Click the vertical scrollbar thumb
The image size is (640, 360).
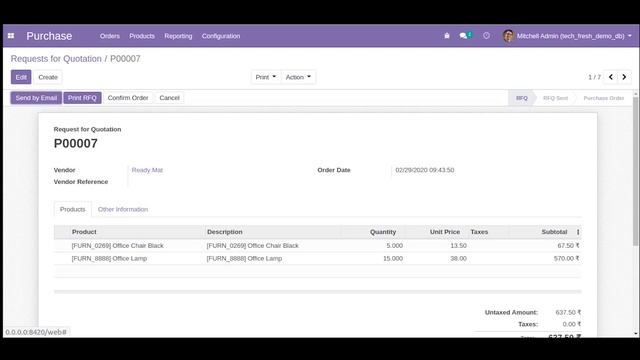pyautogui.click(x=636, y=171)
